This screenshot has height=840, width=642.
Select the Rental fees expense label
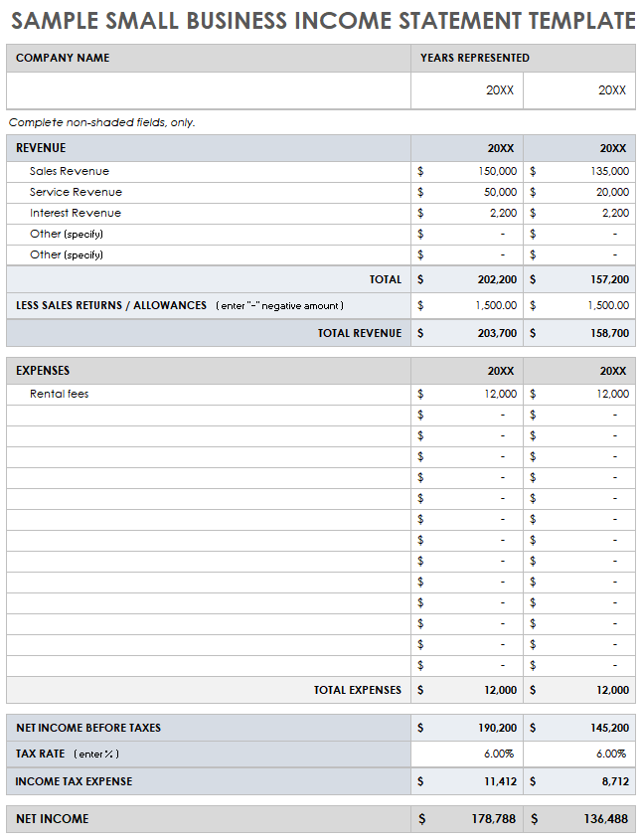click(x=60, y=394)
